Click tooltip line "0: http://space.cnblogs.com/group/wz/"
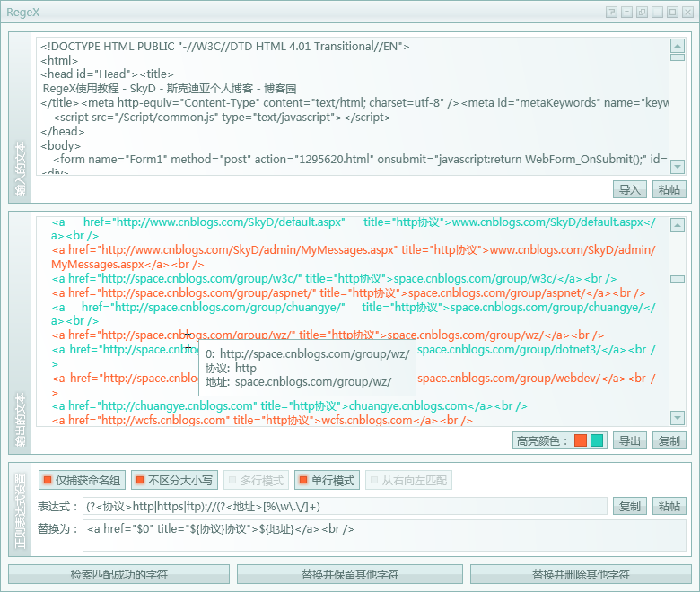Image resolution: width=700 pixels, height=592 pixels. pyautogui.click(x=307, y=353)
